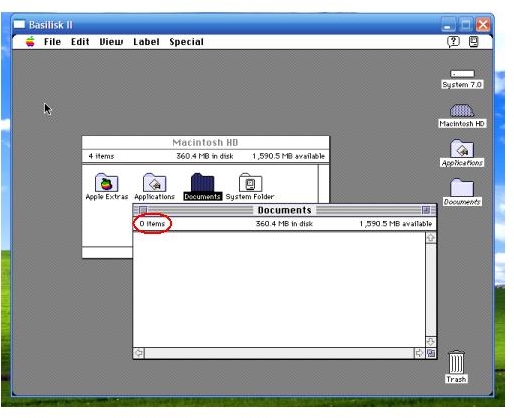
Task: Close the Basilisk II window
Action: click(x=483, y=25)
